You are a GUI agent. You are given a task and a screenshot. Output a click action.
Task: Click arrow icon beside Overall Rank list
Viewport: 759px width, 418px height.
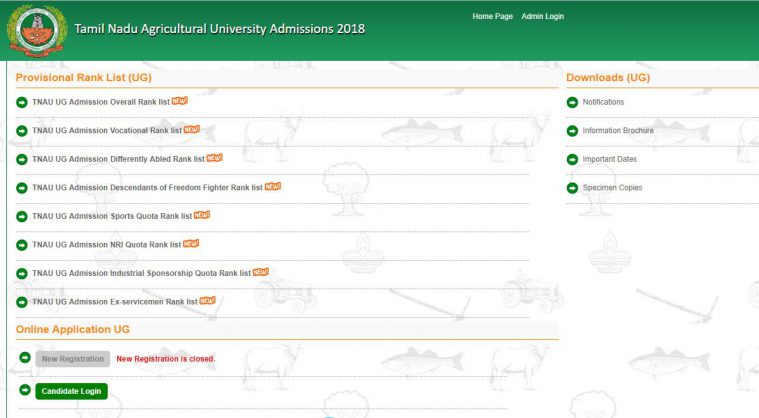[22, 102]
